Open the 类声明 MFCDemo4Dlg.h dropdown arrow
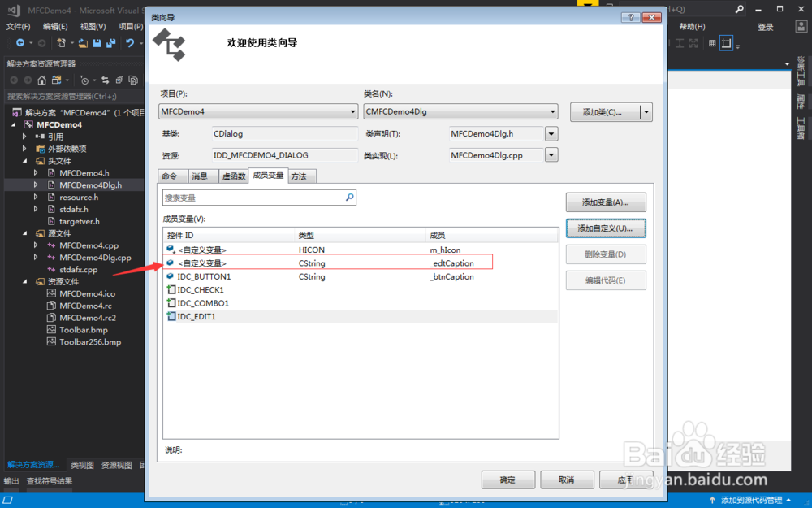This screenshot has height=508, width=812. pos(551,134)
